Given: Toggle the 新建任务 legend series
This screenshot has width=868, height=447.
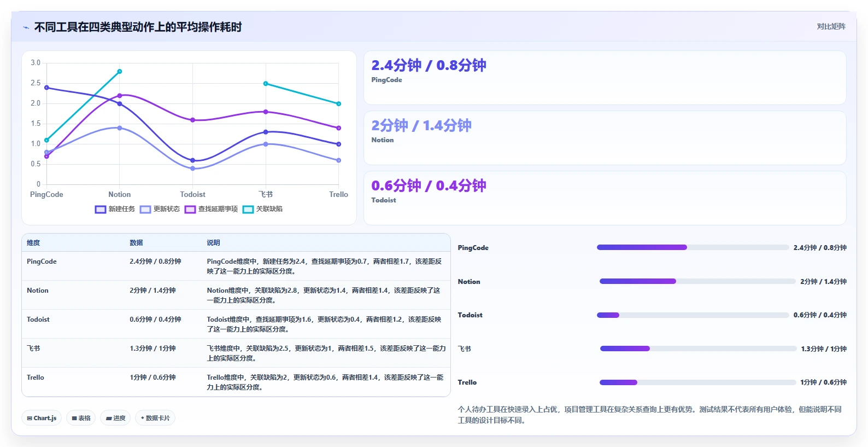Looking at the screenshot, I should (115, 209).
